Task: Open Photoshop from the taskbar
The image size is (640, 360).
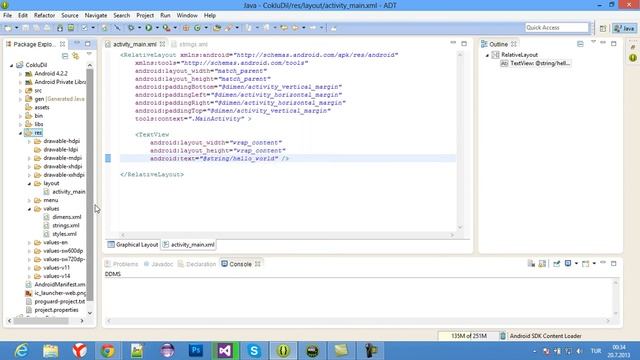Action: click(196, 351)
